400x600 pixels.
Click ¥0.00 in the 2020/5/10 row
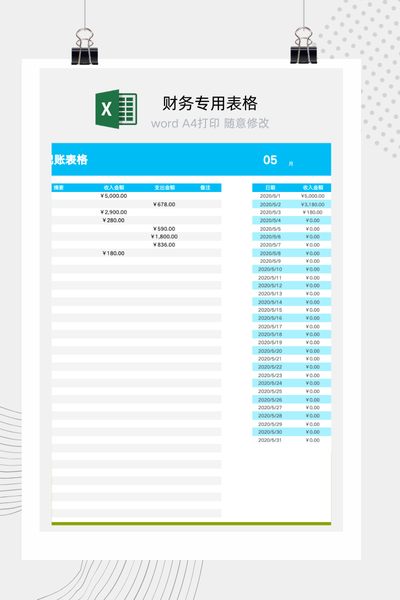pyautogui.click(x=313, y=269)
